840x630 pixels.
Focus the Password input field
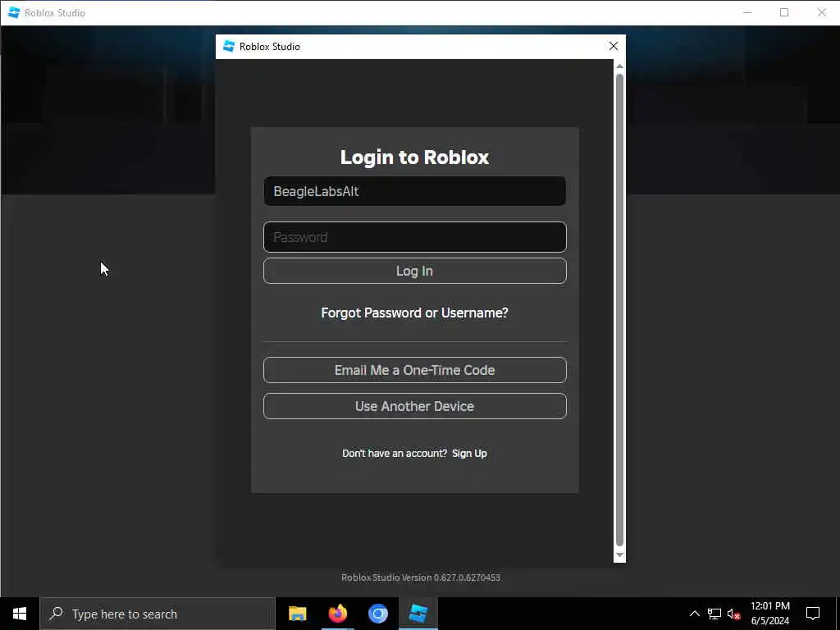(x=414, y=237)
